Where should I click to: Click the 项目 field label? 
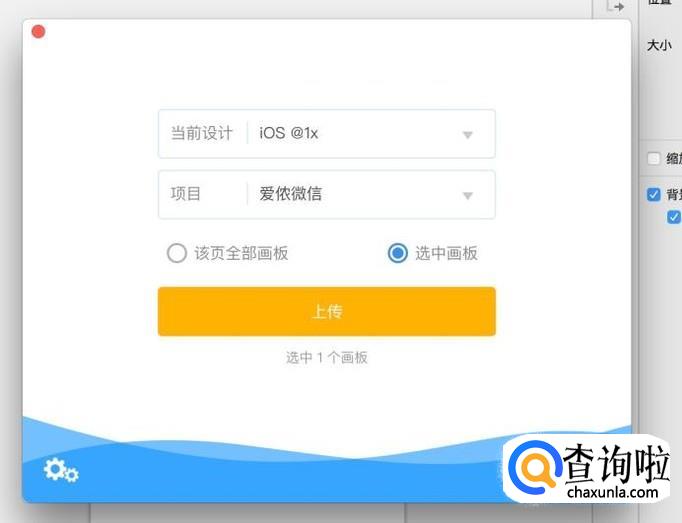[x=186, y=194]
